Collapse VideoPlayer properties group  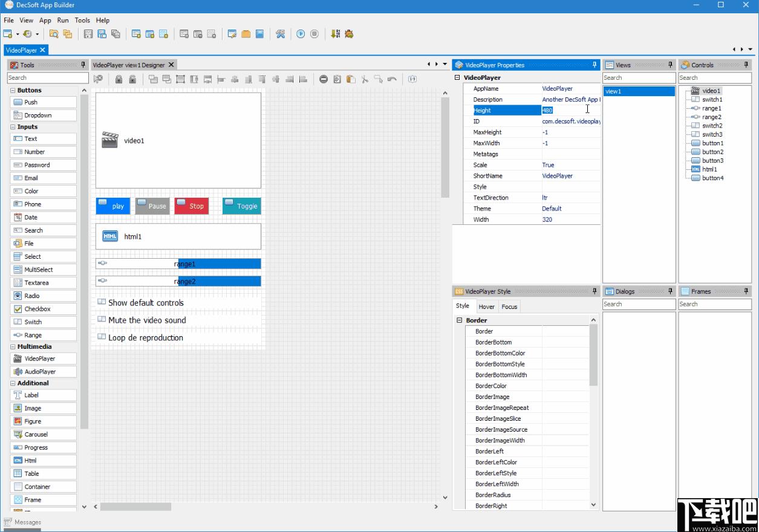click(x=457, y=77)
